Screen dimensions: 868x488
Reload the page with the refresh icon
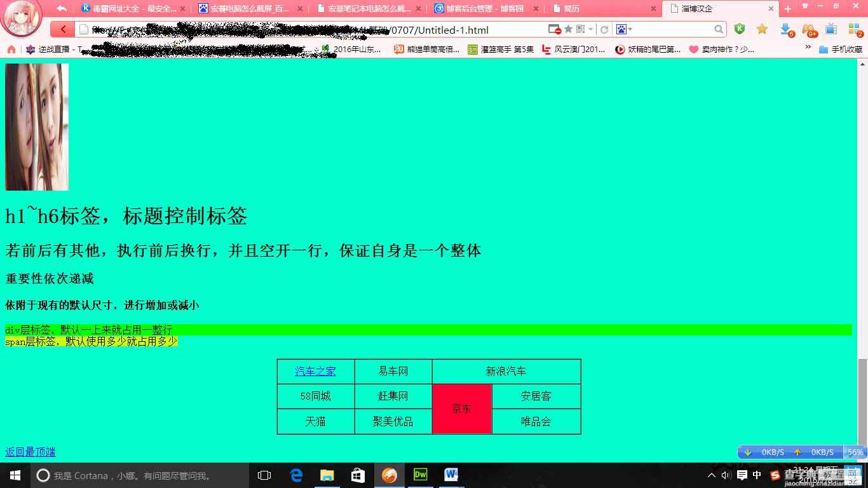(604, 29)
